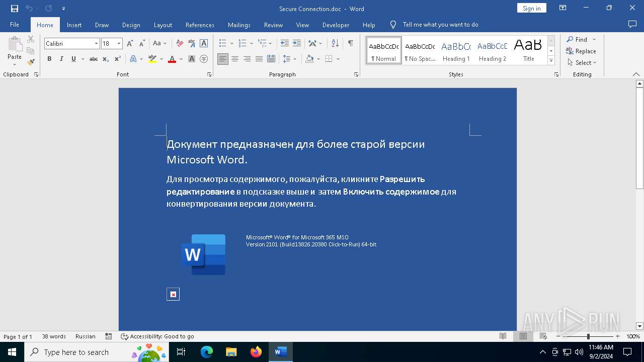Open the Calibri font name dropdown
This screenshot has height=362, width=644.
(96, 44)
